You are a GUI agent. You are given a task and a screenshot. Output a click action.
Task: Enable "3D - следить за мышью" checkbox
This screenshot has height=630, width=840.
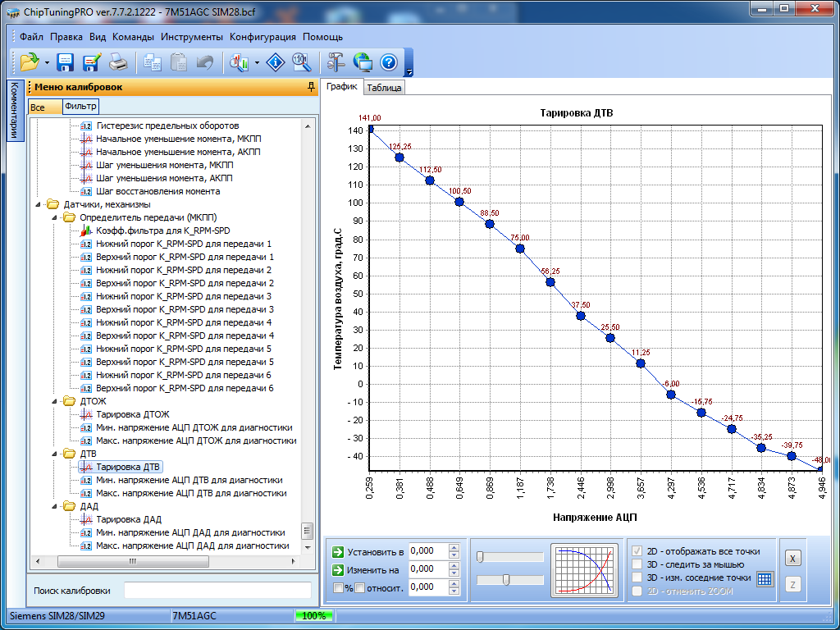tap(637, 564)
